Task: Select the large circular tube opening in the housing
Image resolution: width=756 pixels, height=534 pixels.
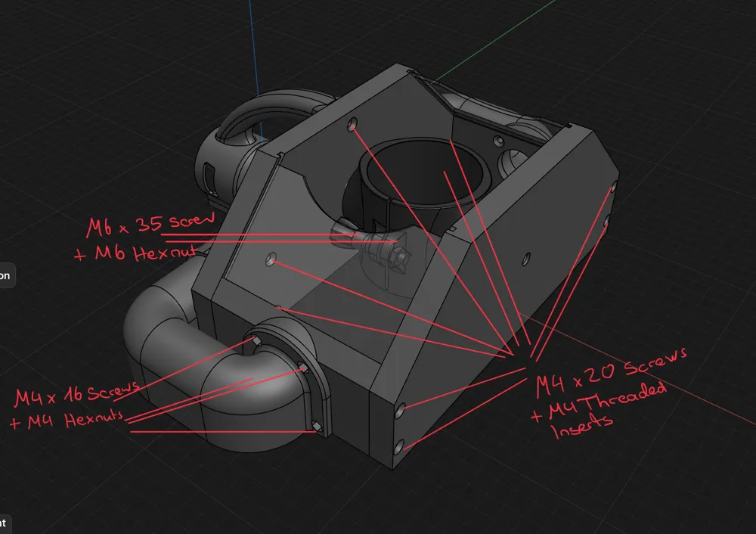Action: click(x=424, y=172)
